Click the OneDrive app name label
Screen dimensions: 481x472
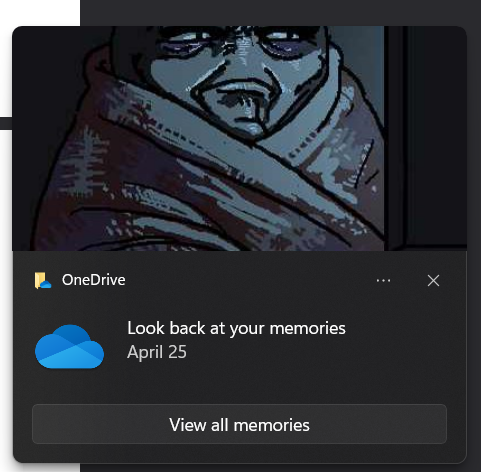coord(94,280)
